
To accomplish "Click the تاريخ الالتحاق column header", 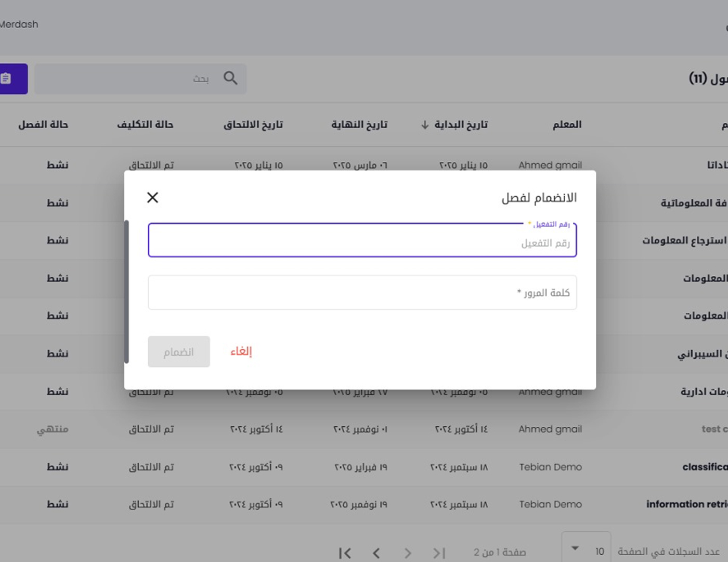I will pyautogui.click(x=253, y=124).
